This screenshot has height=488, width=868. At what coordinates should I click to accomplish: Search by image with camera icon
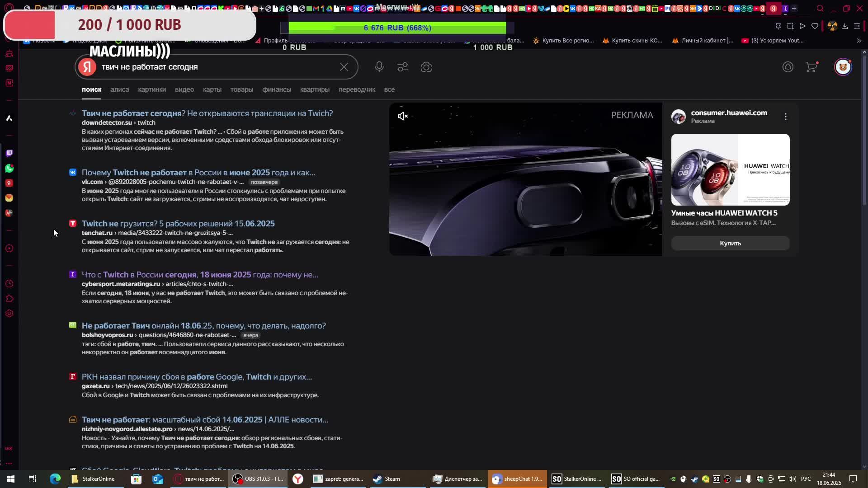coord(426,67)
